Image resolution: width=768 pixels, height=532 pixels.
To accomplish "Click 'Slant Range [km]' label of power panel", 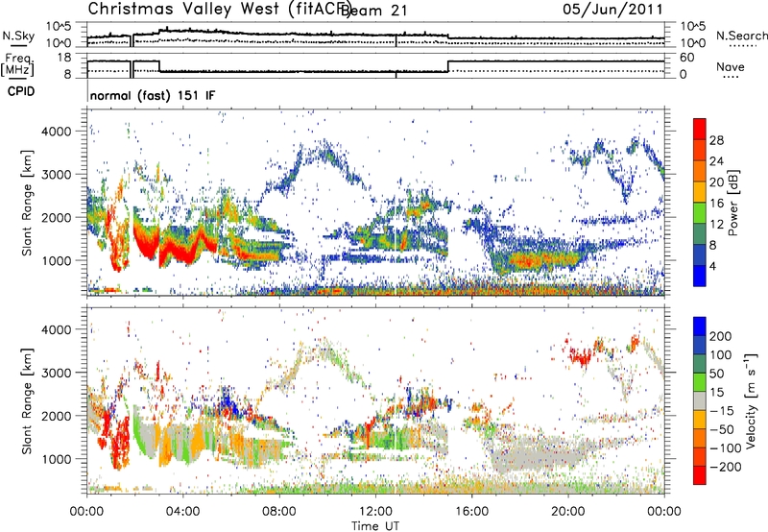I will (x=27, y=203).
